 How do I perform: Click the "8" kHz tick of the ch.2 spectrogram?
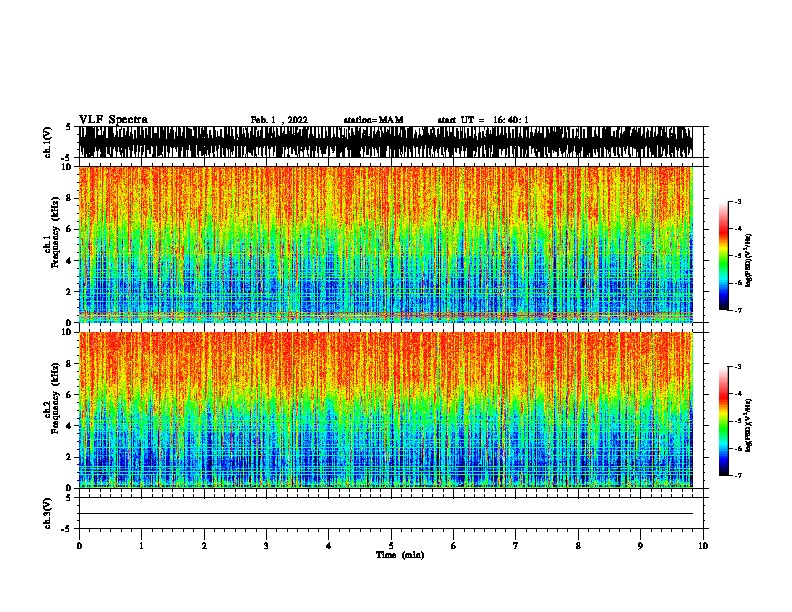[x=70, y=364]
